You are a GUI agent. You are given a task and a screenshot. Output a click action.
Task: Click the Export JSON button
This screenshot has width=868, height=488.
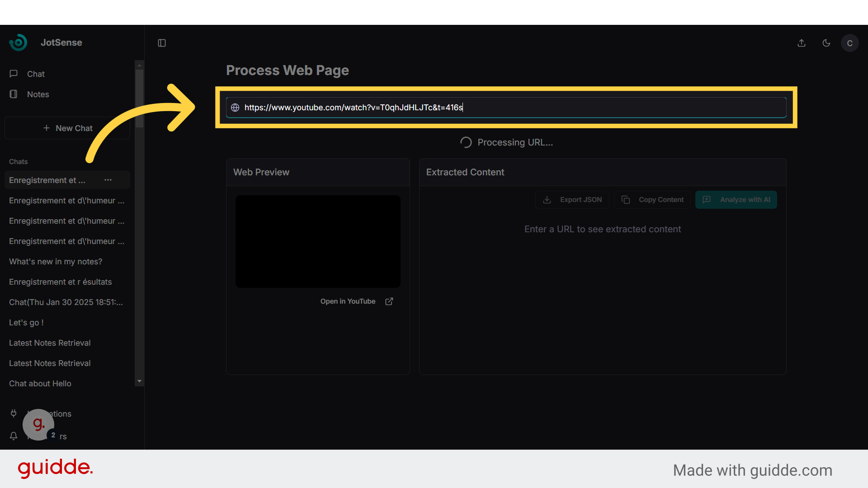pyautogui.click(x=572, y=200)
